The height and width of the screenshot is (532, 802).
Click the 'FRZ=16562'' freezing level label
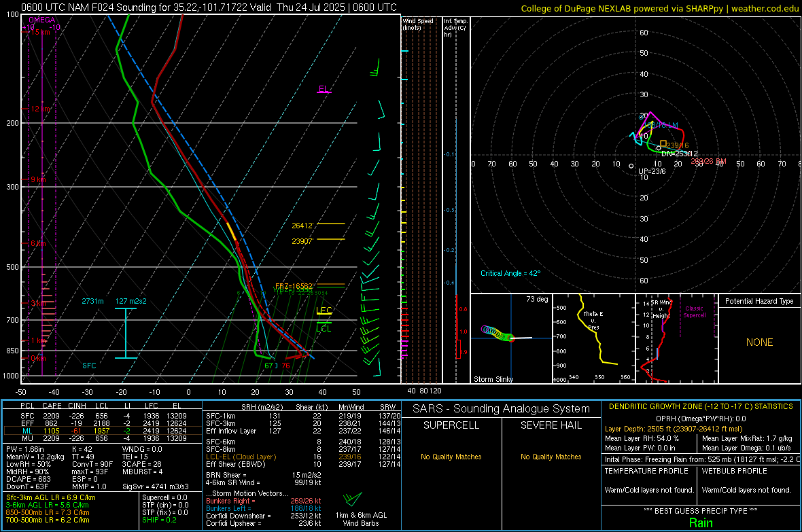[295, 286]
